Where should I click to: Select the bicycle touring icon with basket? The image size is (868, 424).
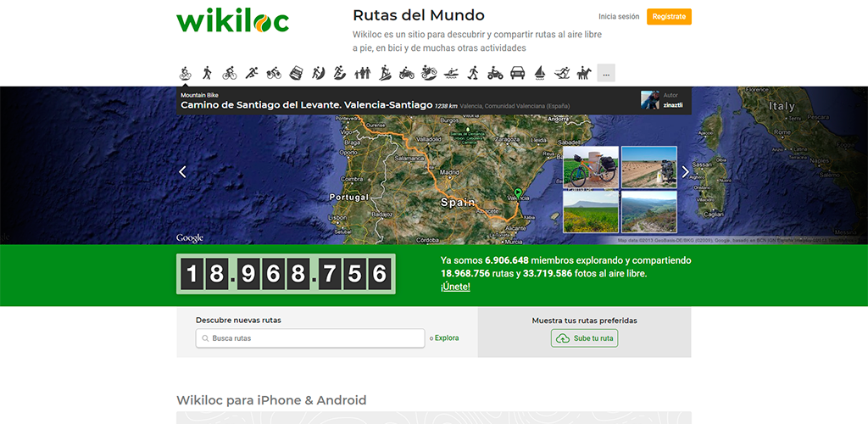coord(274,73)
